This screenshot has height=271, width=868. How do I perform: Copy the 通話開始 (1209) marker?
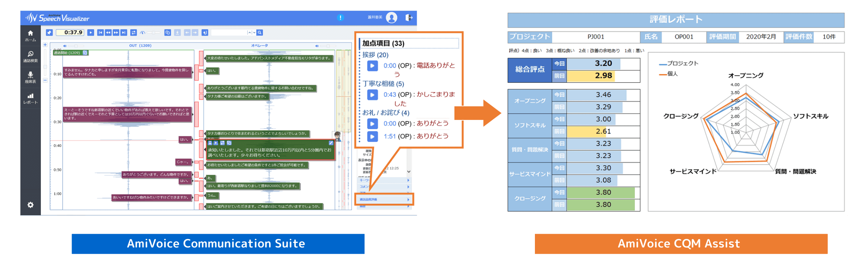click(85, 53)
